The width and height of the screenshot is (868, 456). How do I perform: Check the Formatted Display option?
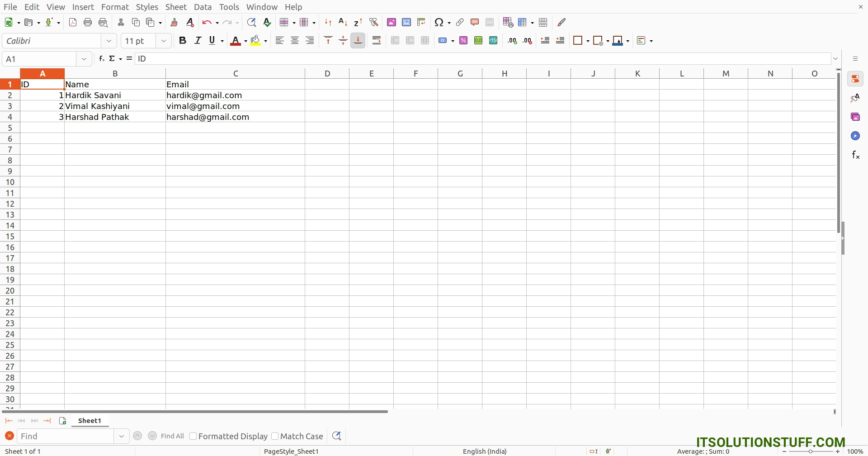(193, 436)
